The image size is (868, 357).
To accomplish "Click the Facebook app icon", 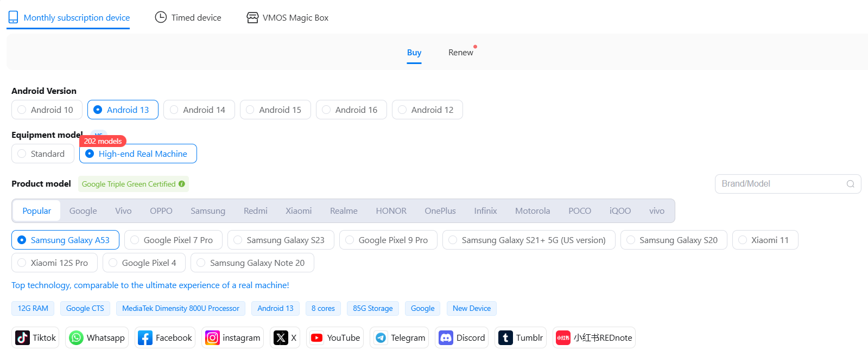I will (x=145, y=337).
